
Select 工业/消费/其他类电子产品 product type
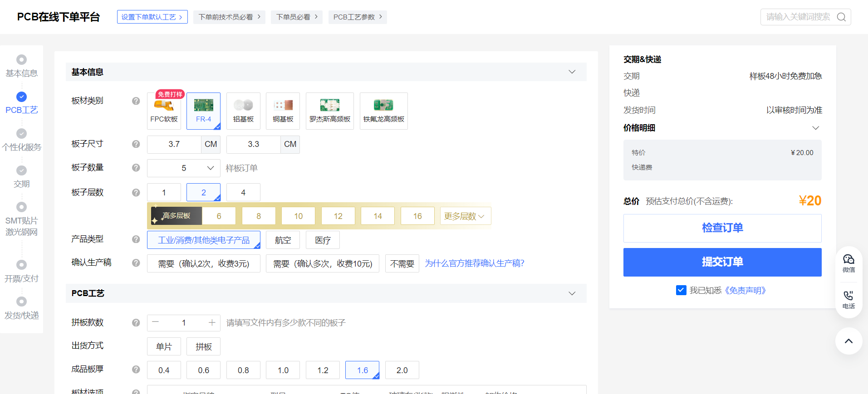coord(203,240)
